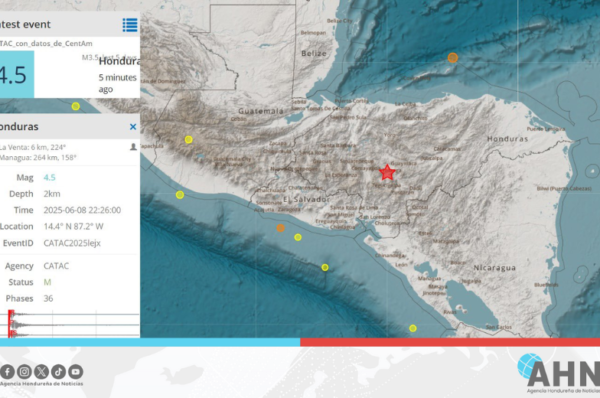Click the 4.5 magnitude tile
The image size is (600, 398).
17,74
